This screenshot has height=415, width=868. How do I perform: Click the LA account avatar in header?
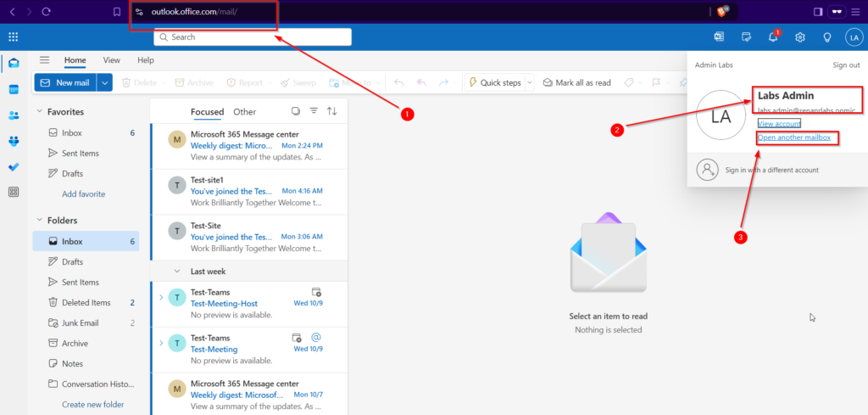(854, 37)
